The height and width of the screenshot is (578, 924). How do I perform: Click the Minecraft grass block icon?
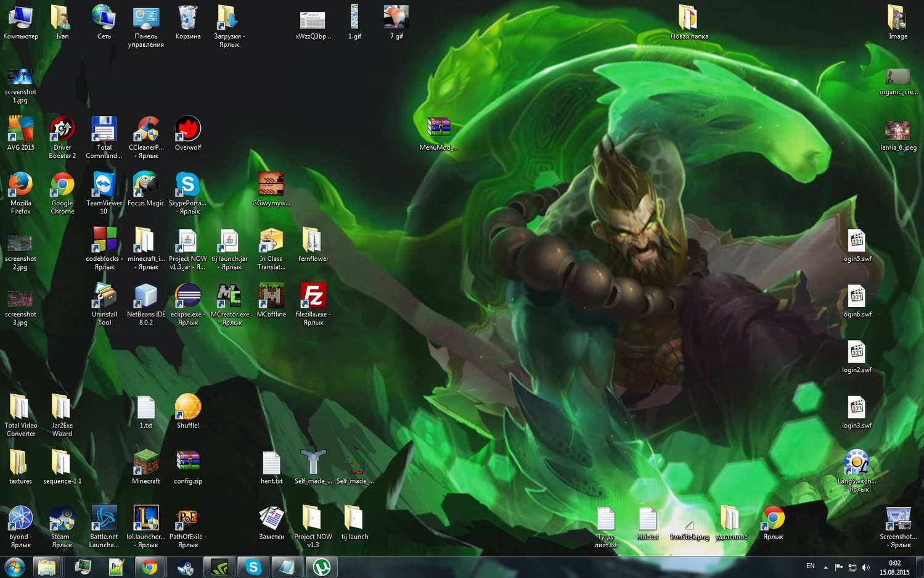146,463
